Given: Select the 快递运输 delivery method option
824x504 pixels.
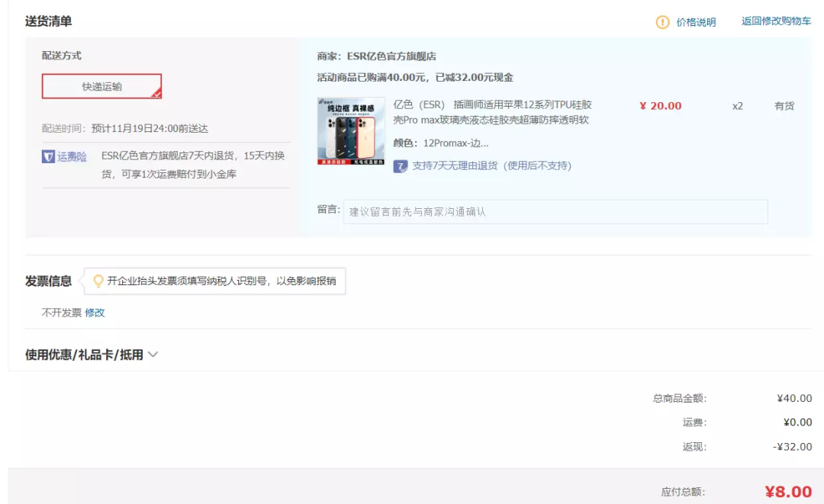Looking at the screenshot, I should tap(102, 86).
